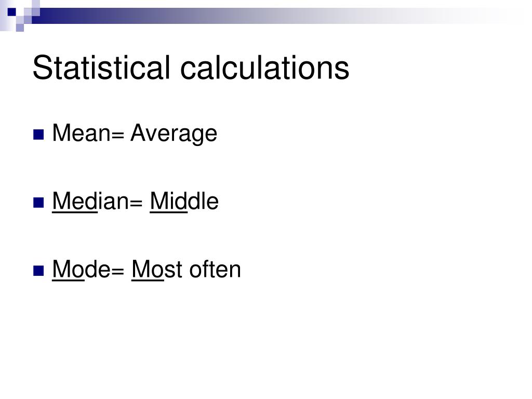Click the dark blue square in corner decoration
This screenshot has height=399, width=532.
[x=11, y=12]
